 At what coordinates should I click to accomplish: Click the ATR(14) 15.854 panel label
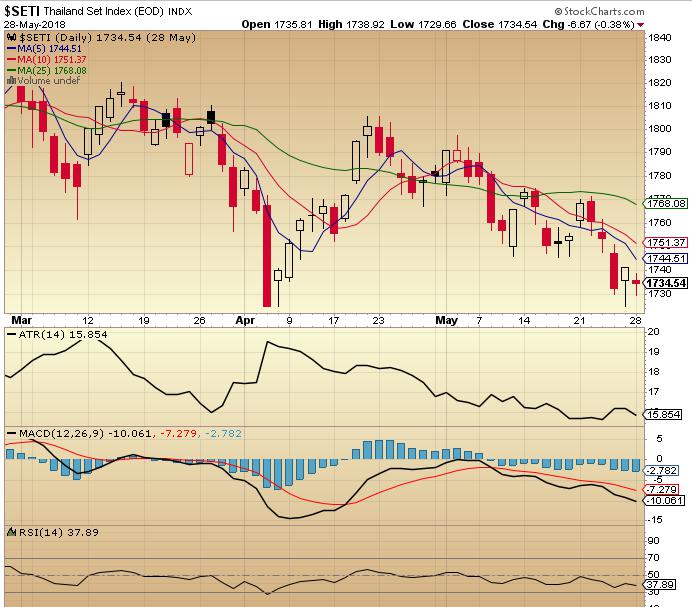(57, 335)
